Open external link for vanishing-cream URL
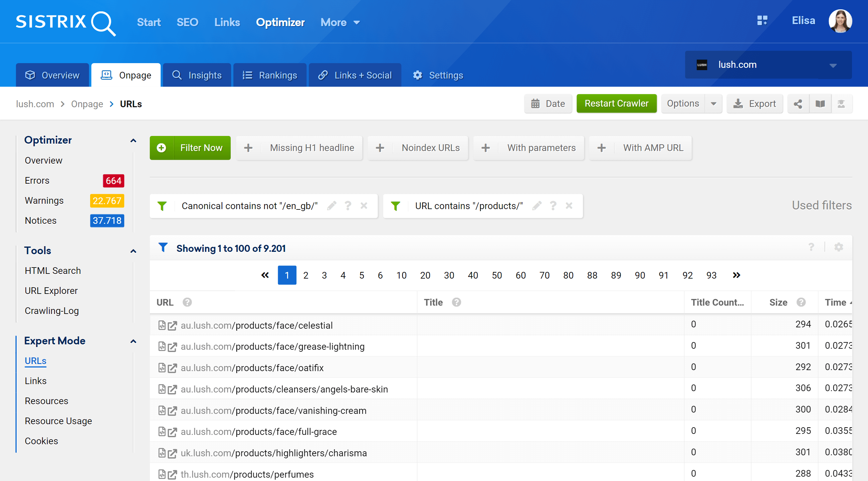The width and height of the screenshot is (868, 481). 172,411
